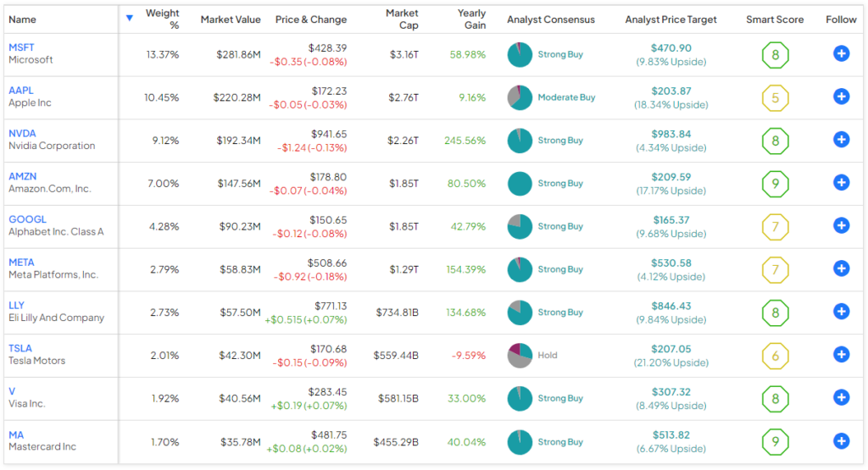868x470 pixels.
Task: Click Amazon's $209.59 price target
Action: (670, 177)
